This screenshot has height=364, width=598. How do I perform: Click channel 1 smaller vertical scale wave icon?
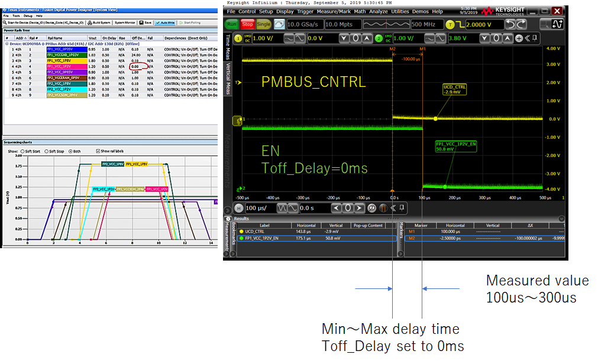point(299,38)
